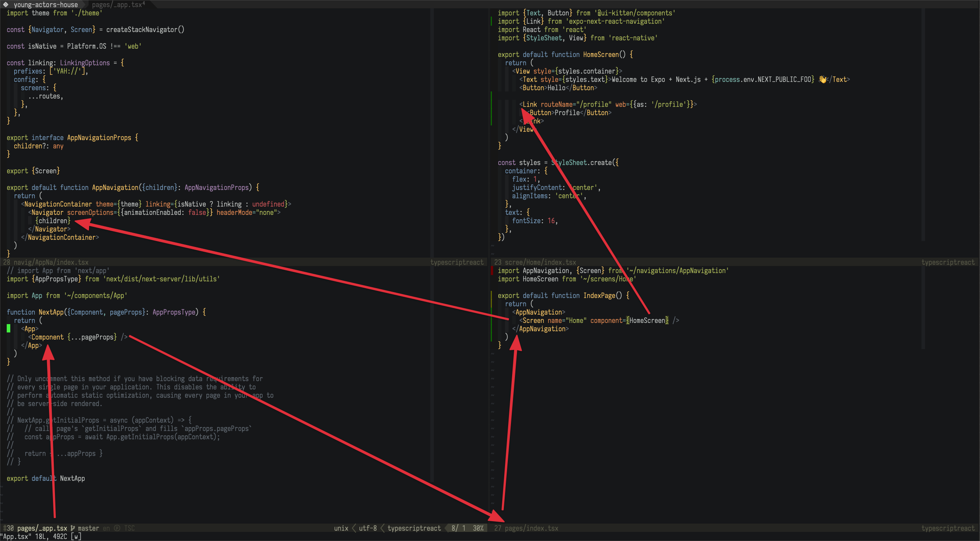The height and width of the screenshot is (541, 980).
Task: Click the 'en' input language indicator
Action: 106,528
